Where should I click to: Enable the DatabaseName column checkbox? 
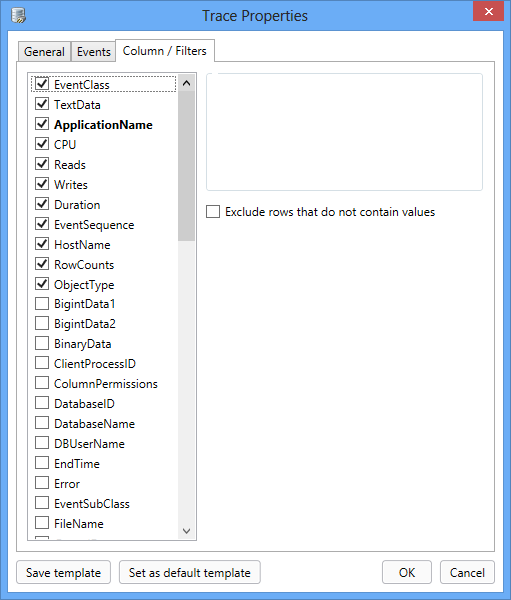click(42, 423)
